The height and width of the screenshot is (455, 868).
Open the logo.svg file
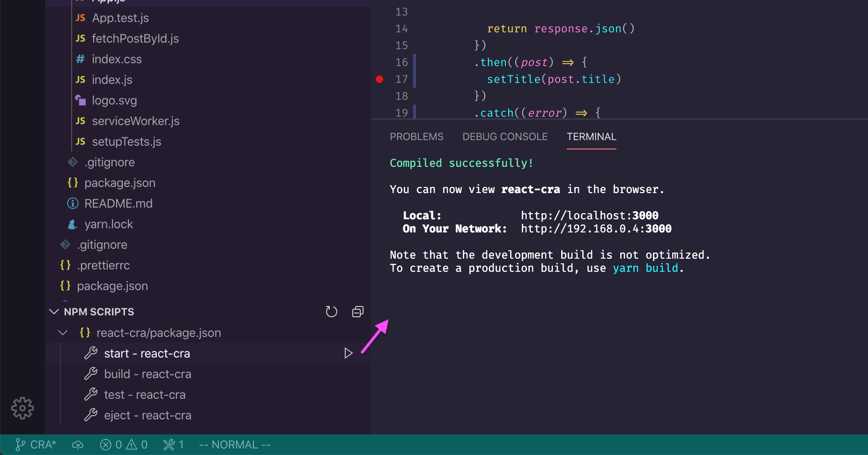click(x=114, y=100)
